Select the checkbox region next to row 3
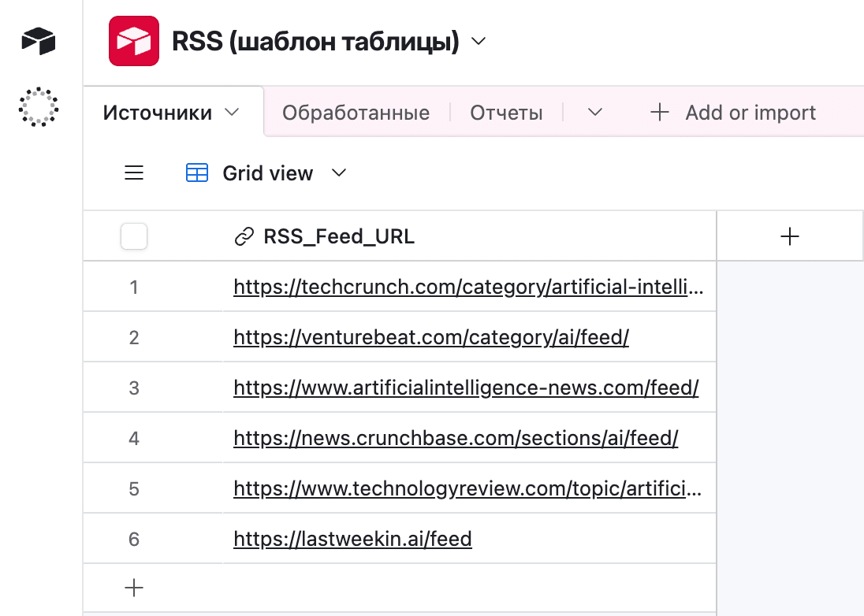The width and height of the screenshot is (864, 616). coord(134,387)
